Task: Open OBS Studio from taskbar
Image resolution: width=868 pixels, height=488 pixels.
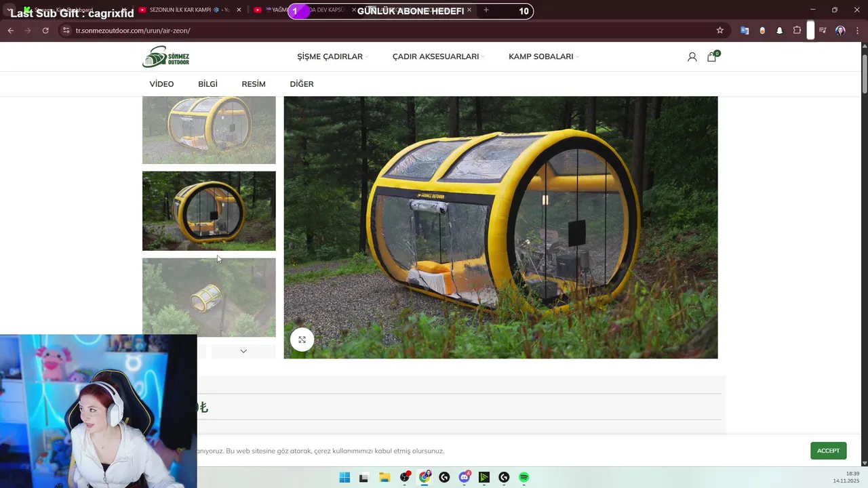Action: pyautogui.click(x=406, y=477)
